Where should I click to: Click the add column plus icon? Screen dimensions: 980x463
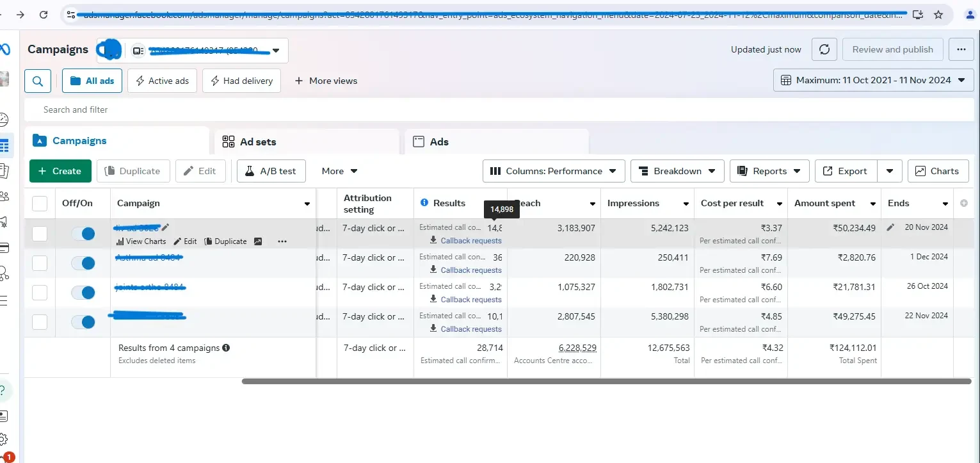964,203
